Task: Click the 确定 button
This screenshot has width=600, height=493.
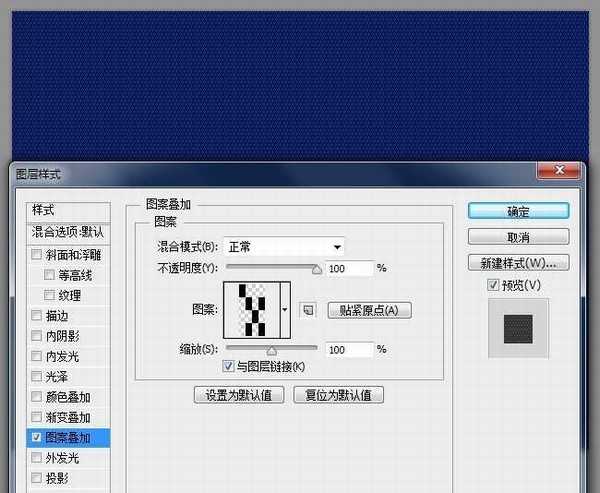Action: point(518,212)
